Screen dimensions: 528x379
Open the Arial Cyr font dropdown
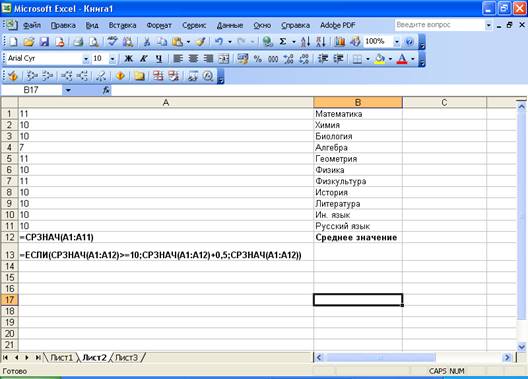point(86,59)
